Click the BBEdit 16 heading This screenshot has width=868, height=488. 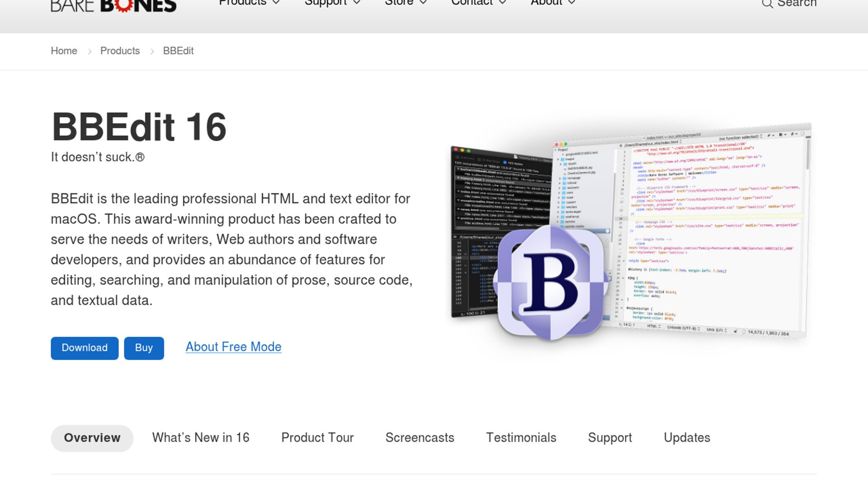point(139,127)
